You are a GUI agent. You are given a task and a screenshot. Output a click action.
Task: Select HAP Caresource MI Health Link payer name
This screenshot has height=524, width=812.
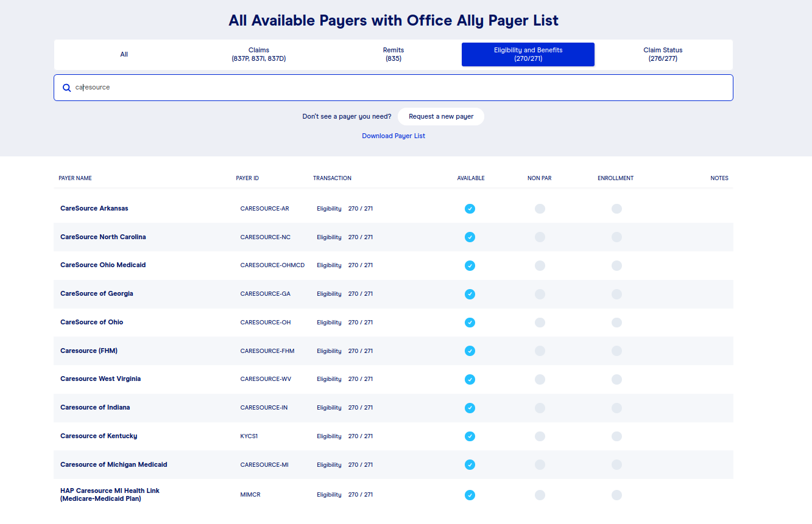tap(110, 495)
